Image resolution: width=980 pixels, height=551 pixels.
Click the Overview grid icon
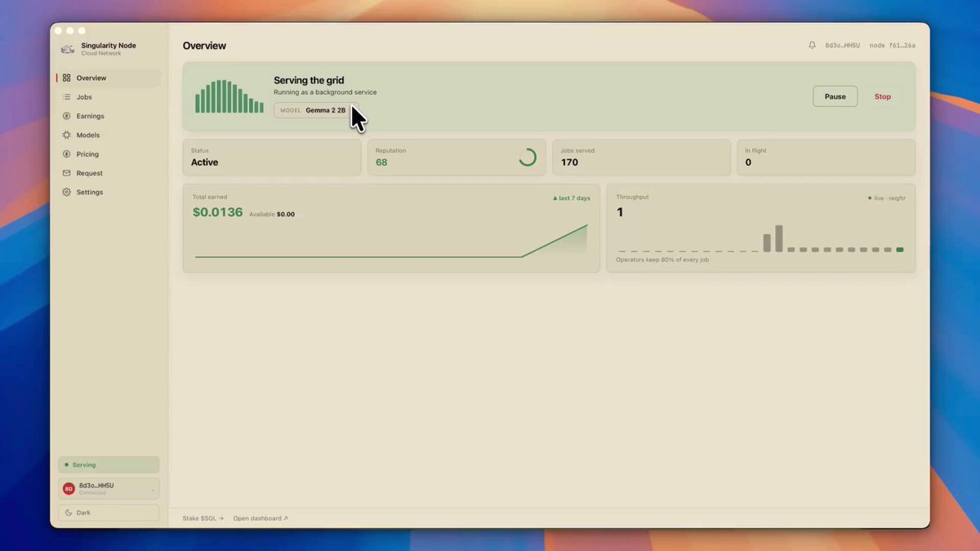(x=67, y=78)
